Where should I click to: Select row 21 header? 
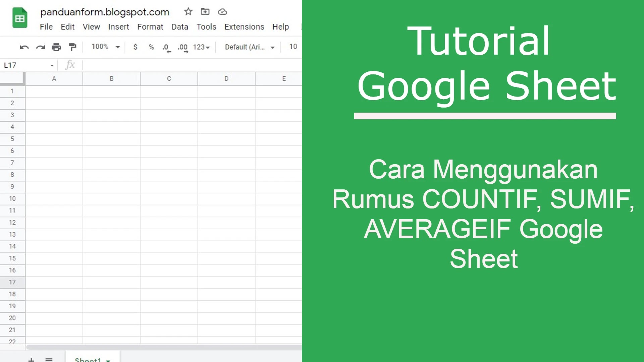(12, 330)
